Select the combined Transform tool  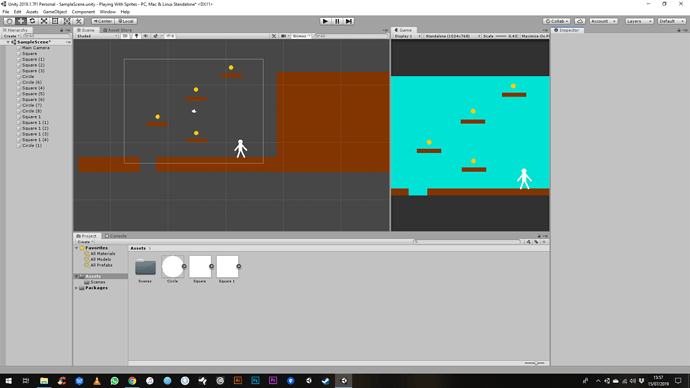click(66, 21)
